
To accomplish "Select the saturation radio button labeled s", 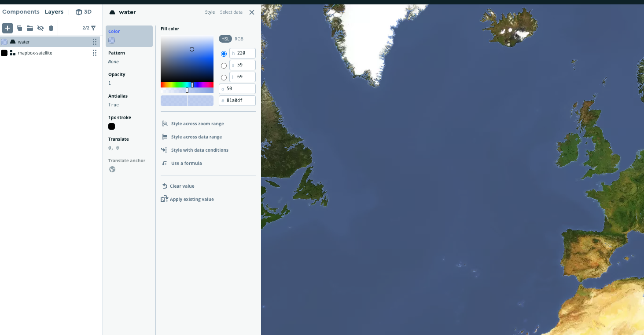I will coord(224,65).
